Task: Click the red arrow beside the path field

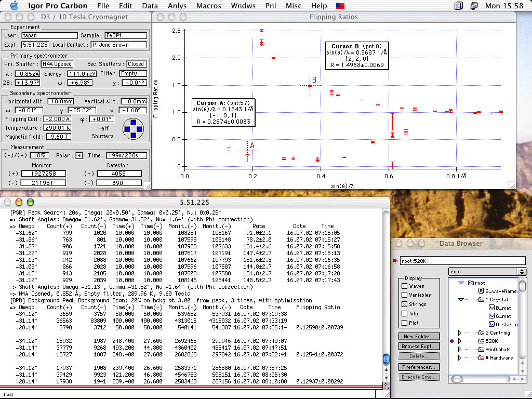Action: click(395, 261)
